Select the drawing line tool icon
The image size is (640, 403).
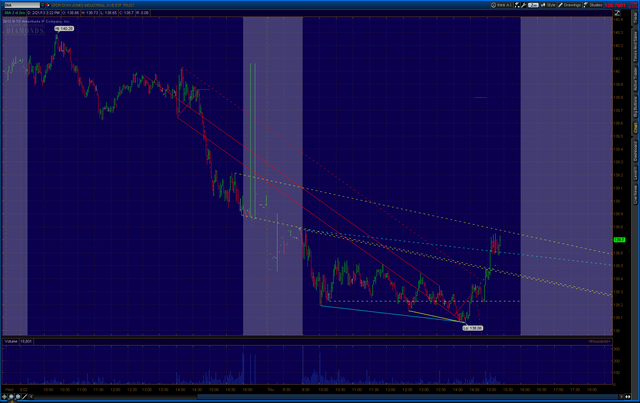[24, 396]
